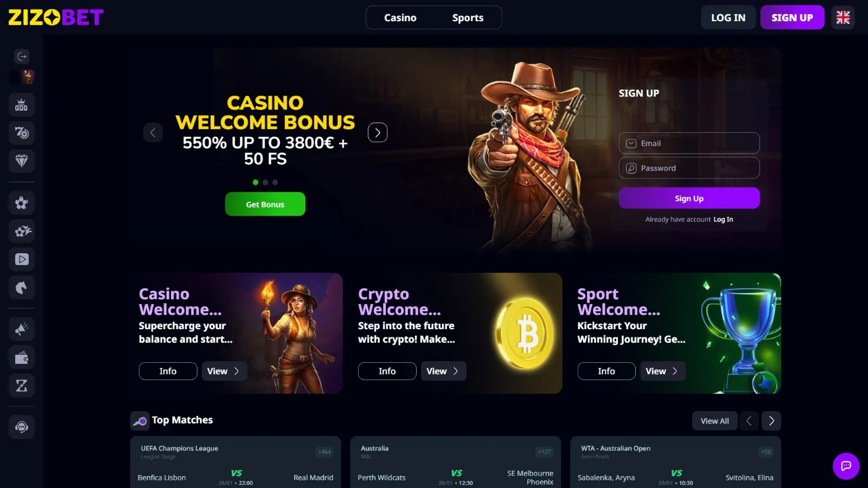Click Info on Crypto Welcome card

click(387, 371)
